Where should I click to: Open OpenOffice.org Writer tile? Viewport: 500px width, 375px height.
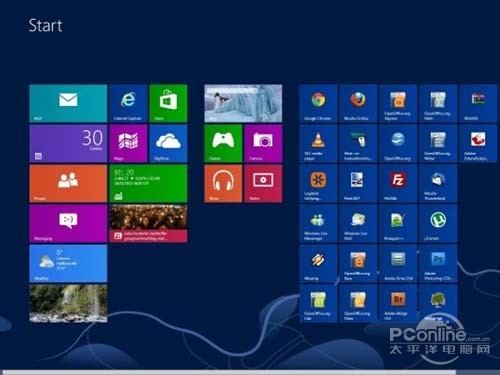(438, 143)
